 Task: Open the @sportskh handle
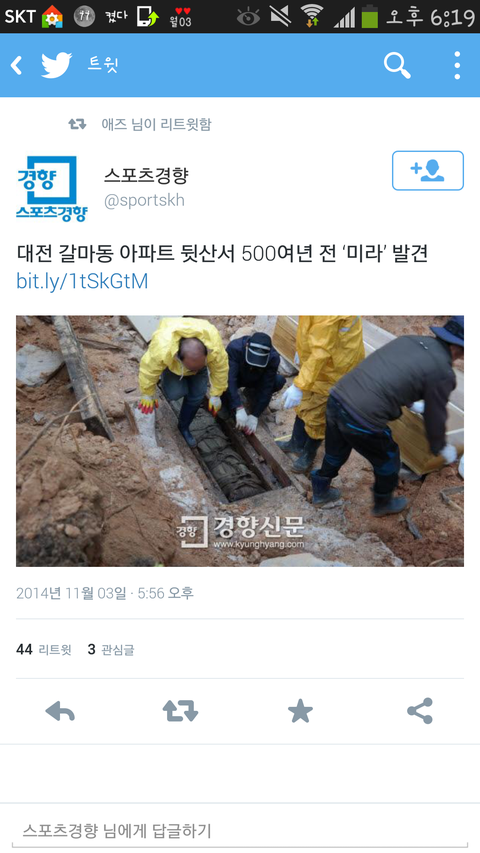[144, 200]
